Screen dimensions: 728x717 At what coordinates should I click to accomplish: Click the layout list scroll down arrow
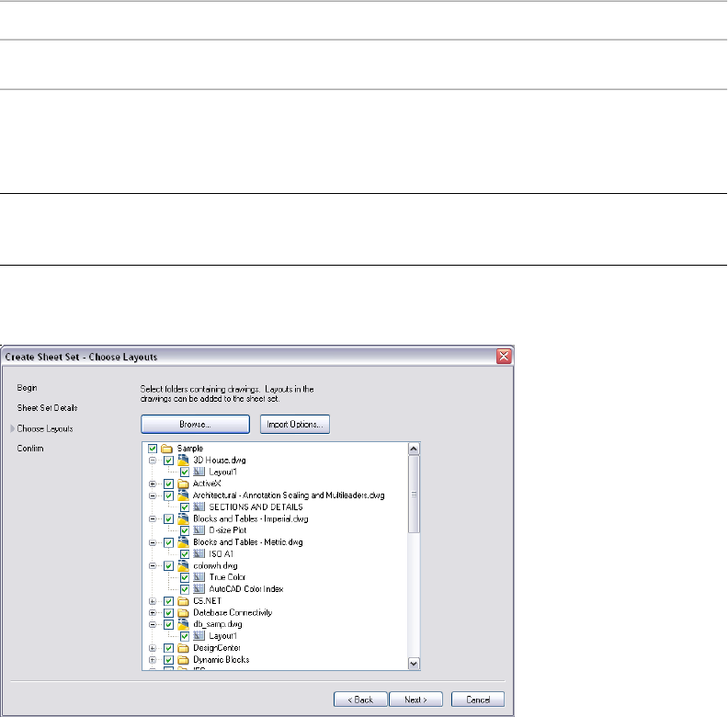(414, 664)
